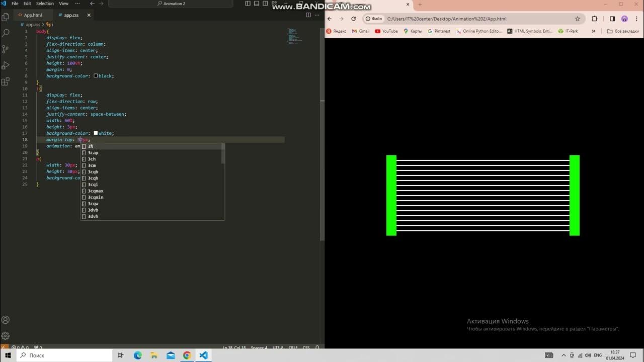This screenshot has width=644, height=362.
Task: Open Chrome profile avatar
Action: (624, 19)
